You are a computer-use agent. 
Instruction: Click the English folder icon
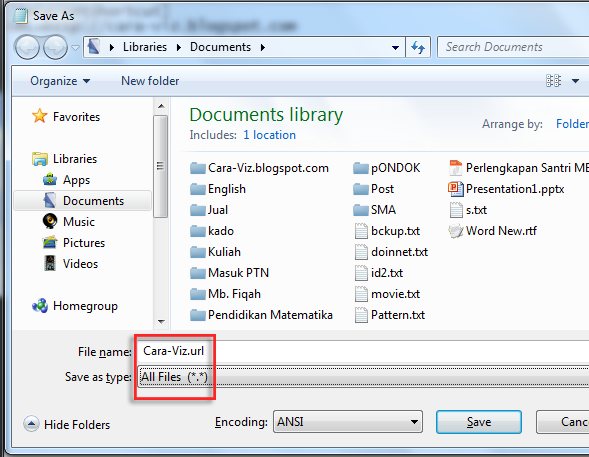pos(198,189)
